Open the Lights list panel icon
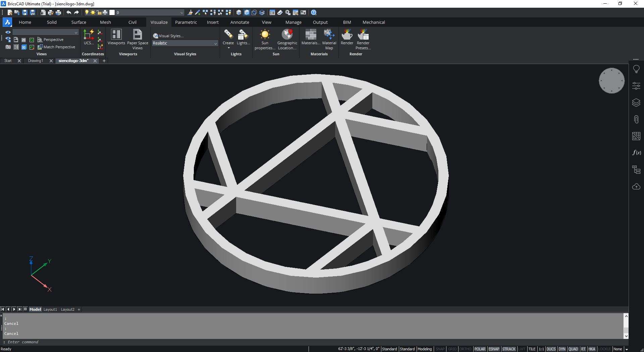Viewport: 644px width, 352px height. click(243, 37)
